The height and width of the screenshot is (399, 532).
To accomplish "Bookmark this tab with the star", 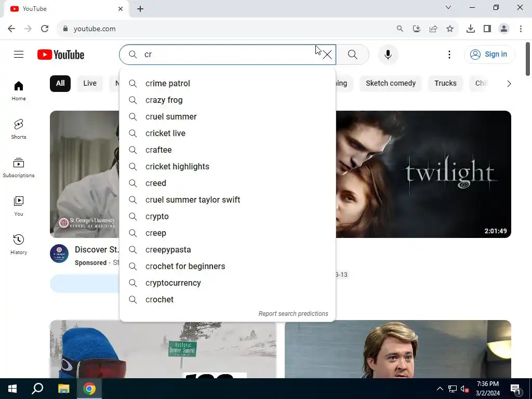I will pos(450,29).
